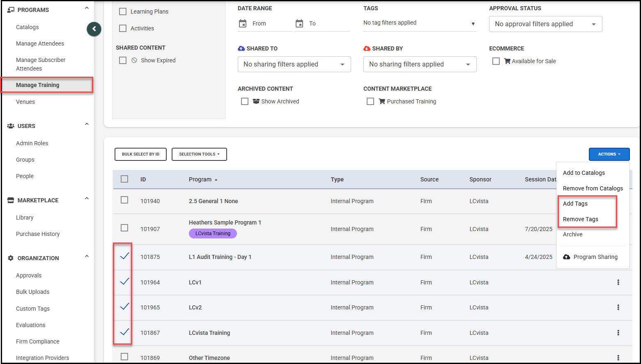Open the three-dot menu for LCv2 row

pos(618,307)
